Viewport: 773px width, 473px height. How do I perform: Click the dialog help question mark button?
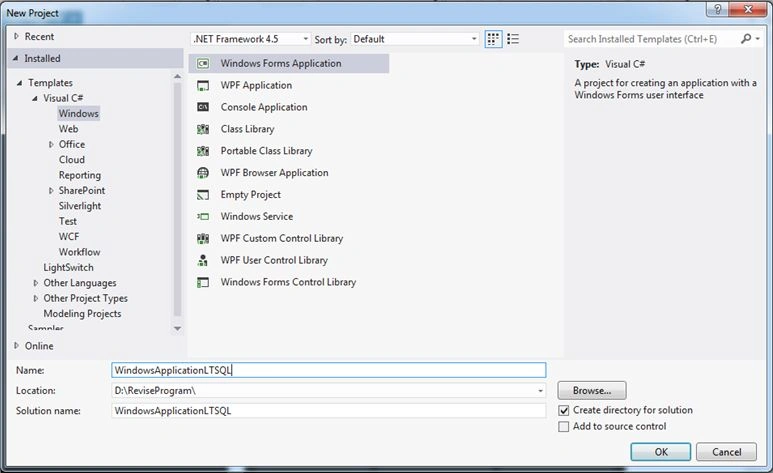(717, 9)
